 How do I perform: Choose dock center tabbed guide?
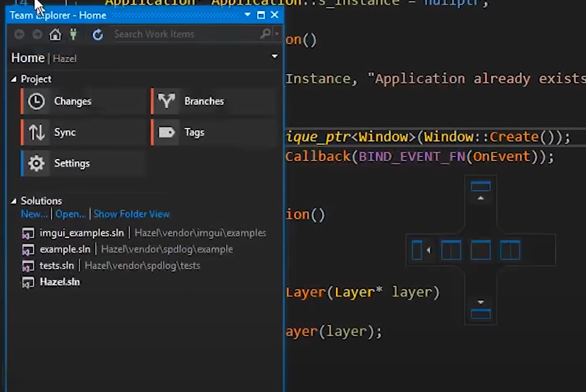coord(481,250)
